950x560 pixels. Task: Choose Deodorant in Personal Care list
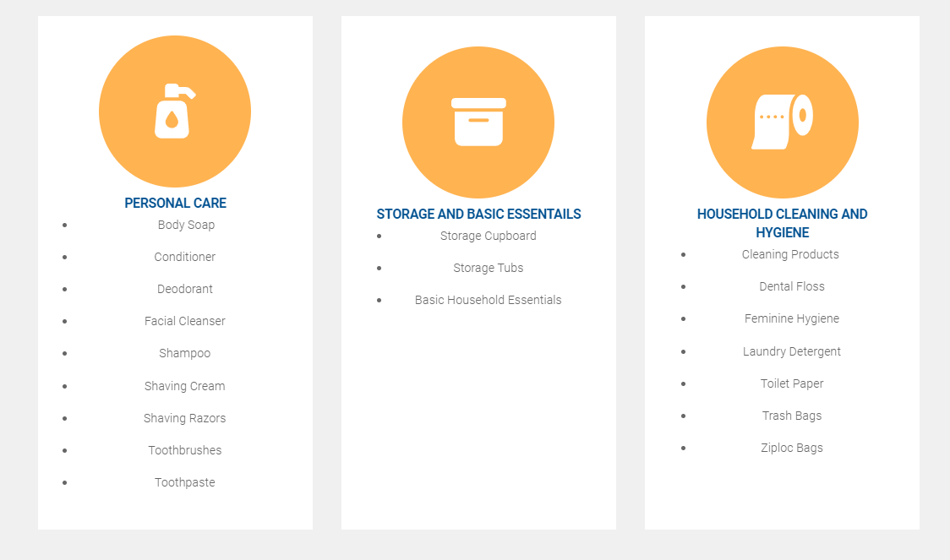(x=185, y=290)
